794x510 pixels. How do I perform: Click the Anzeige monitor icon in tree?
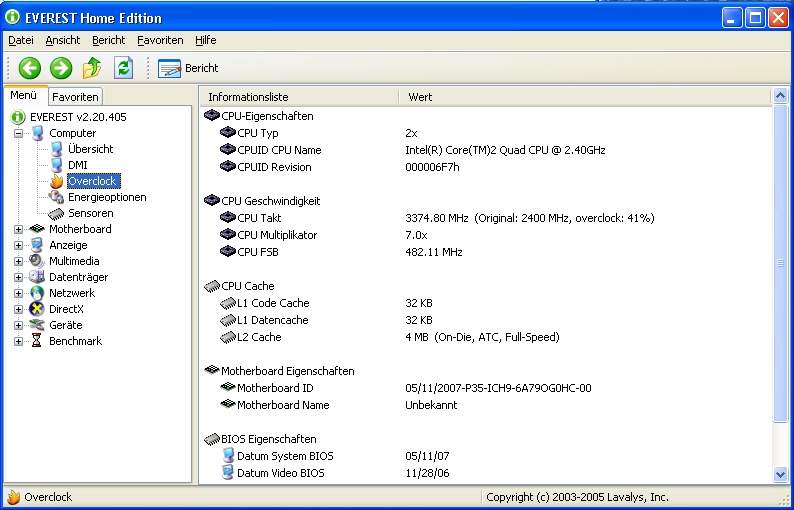pyautogui.click(x=36, y=245)
